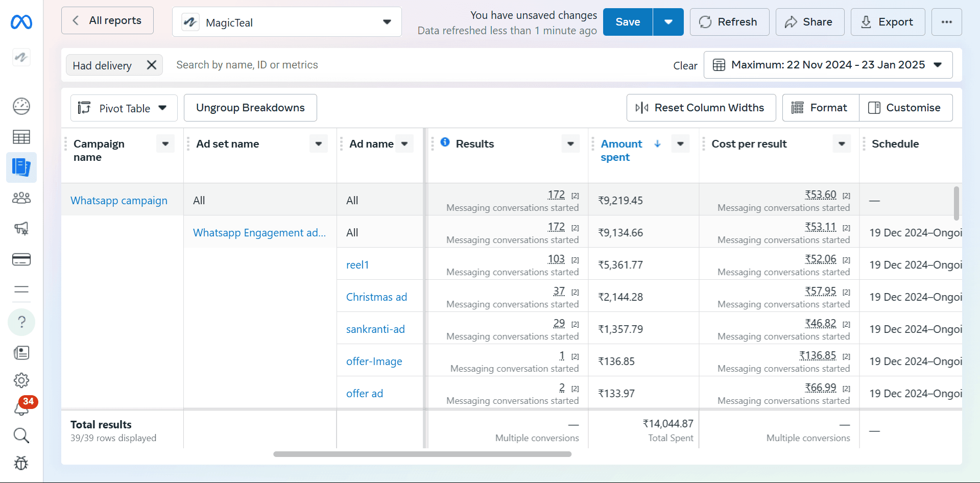Open the settings gear in sidebar
This screenshot has height=483, width=980.
click(x=21, y=380)
